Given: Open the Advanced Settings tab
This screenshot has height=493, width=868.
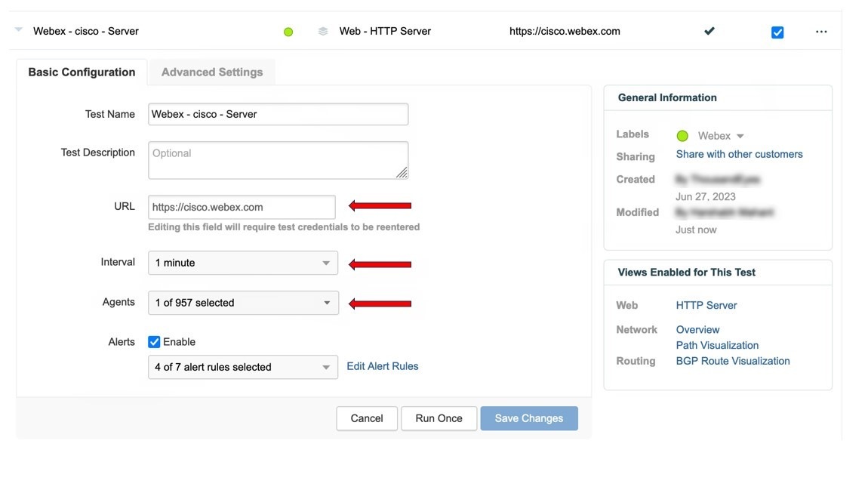Looking at the screenshot, I should 212,72.
